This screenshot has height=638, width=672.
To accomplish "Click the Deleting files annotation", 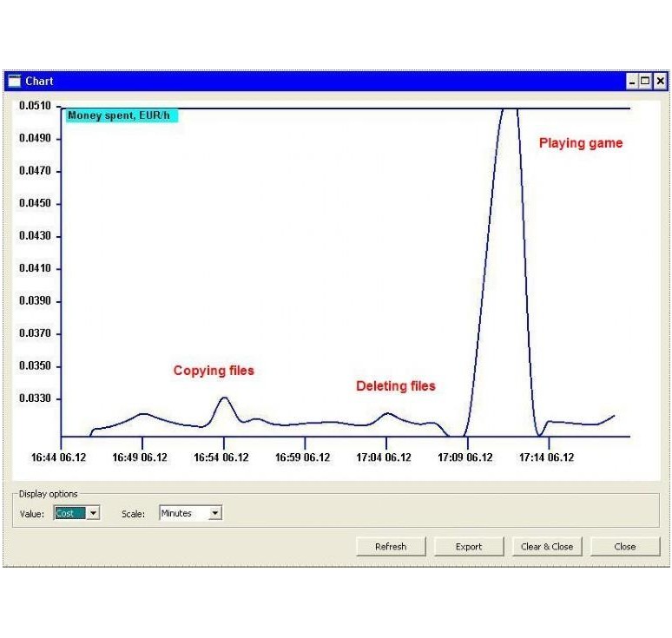I will coord(396,386).
